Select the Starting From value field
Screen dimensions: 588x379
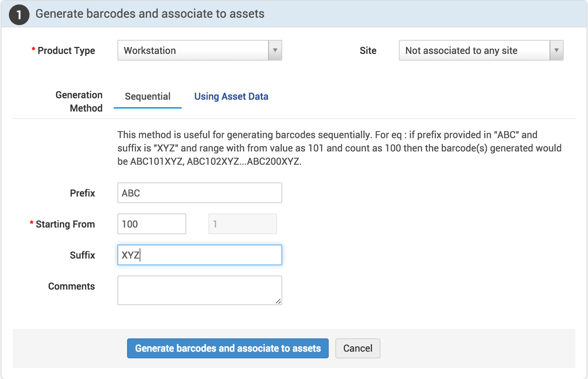151,224
